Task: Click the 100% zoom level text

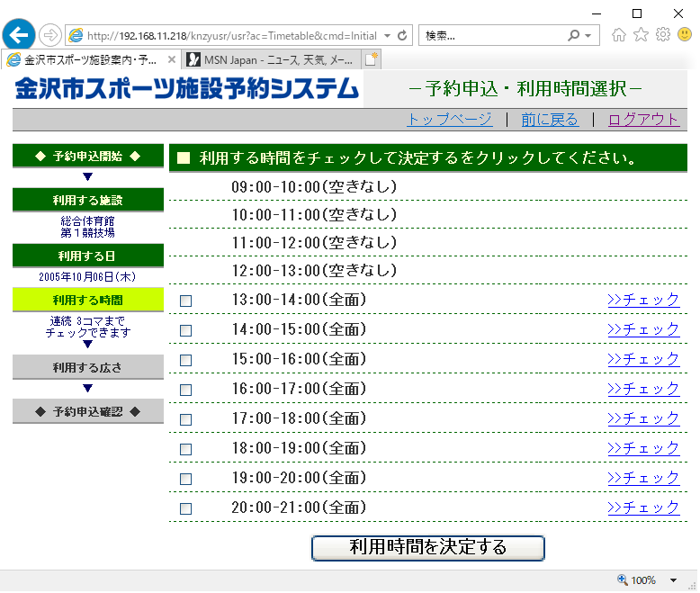Action: point(642,580)
